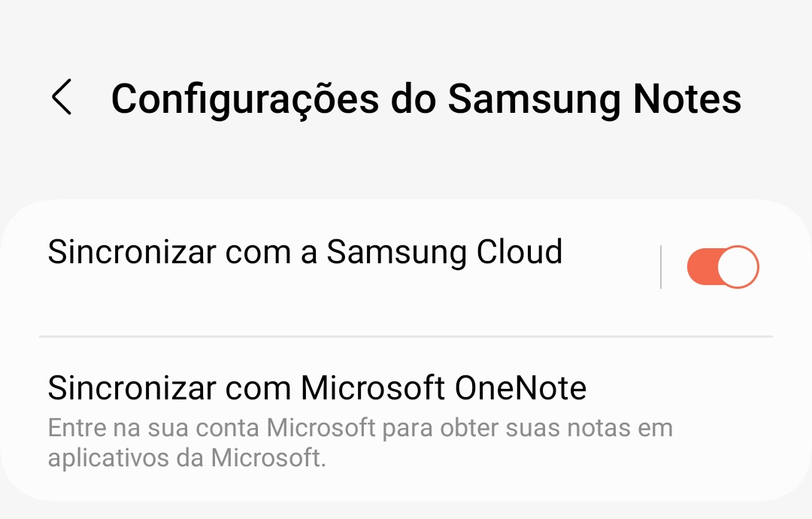Open Sincronizar com Microsoft OneNote settings

coord(317,388)
